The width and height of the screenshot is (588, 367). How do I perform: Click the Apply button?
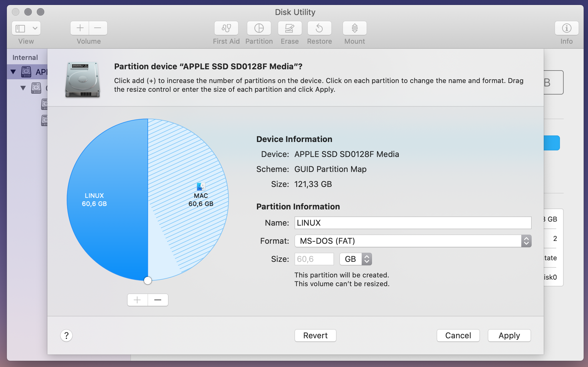coord(509,335)
